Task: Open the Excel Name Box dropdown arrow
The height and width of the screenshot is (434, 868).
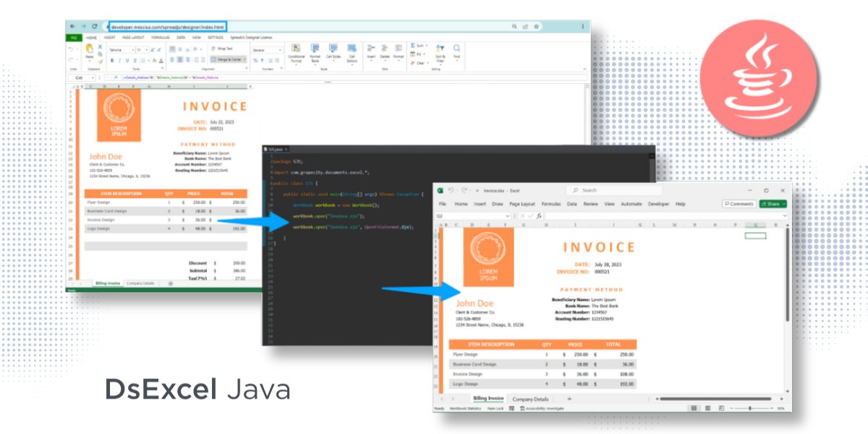Action: 507,216
